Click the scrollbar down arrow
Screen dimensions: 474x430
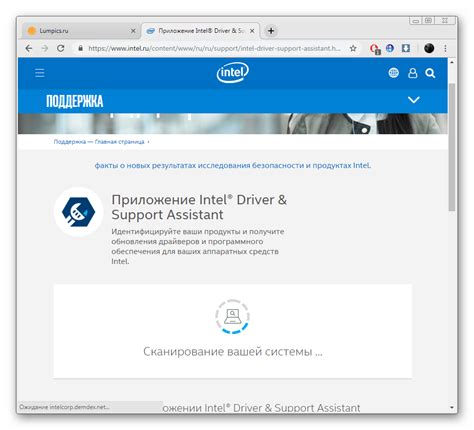pos(452,407)
